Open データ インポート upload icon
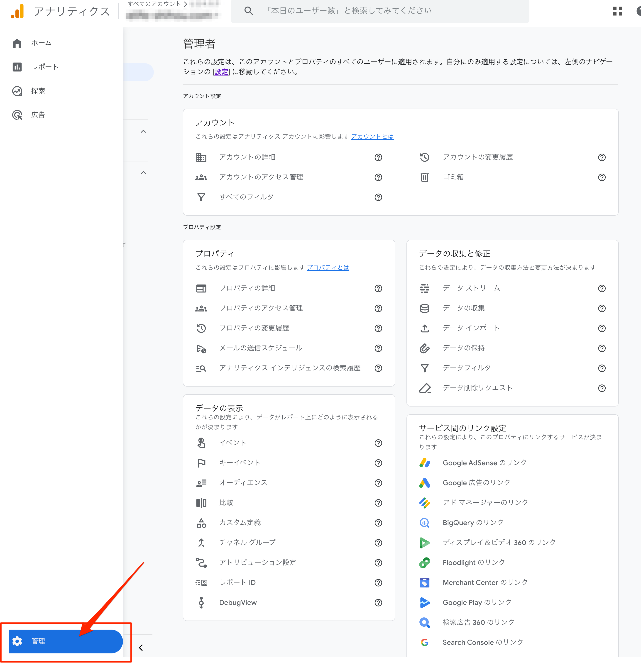The width and height of the screenshot is (641, 672). [424, 328]
